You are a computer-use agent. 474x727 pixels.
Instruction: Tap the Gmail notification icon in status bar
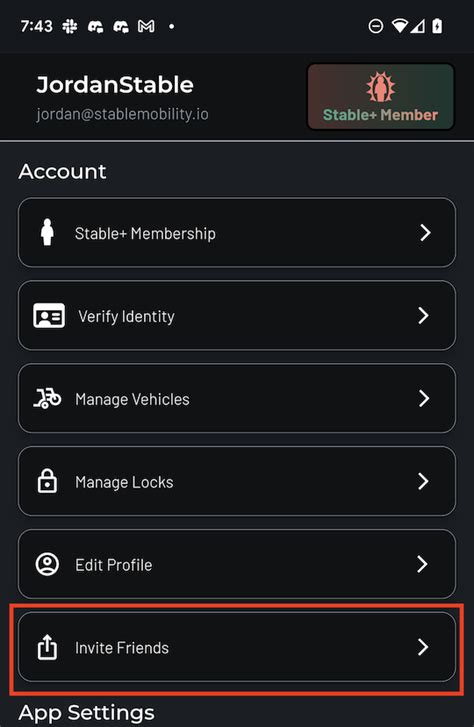pos(146,26)
